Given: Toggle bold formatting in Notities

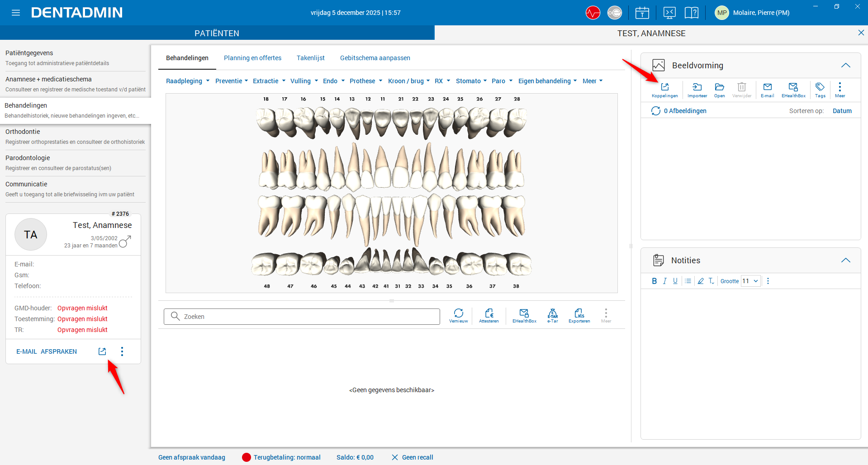Looking at the screenshot, I should pos(654,281).
